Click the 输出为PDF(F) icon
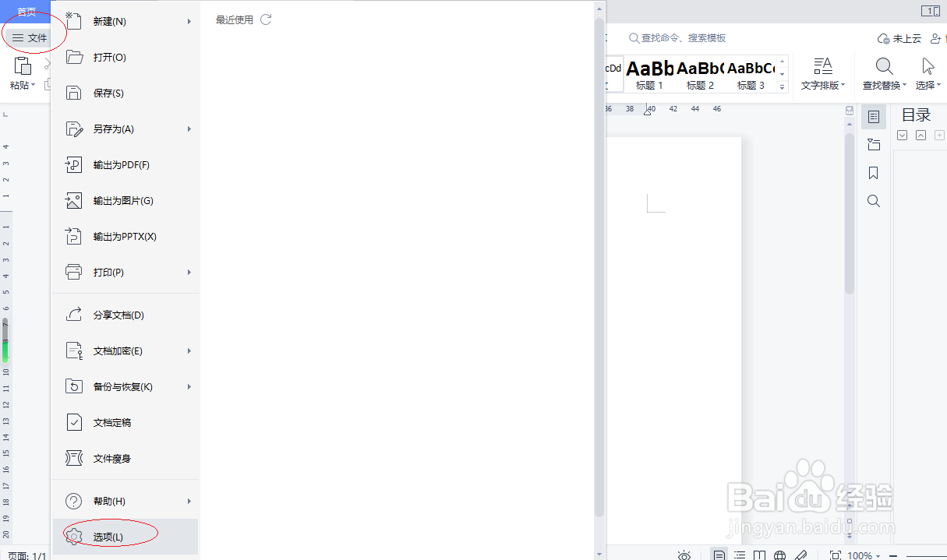947x560 pixels. click(74, 164)
